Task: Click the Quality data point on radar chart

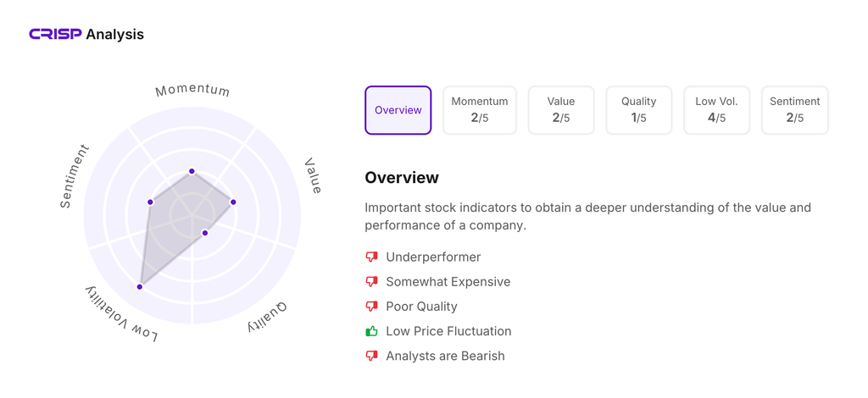Action: pyautogui.click(x=205, y=233)
